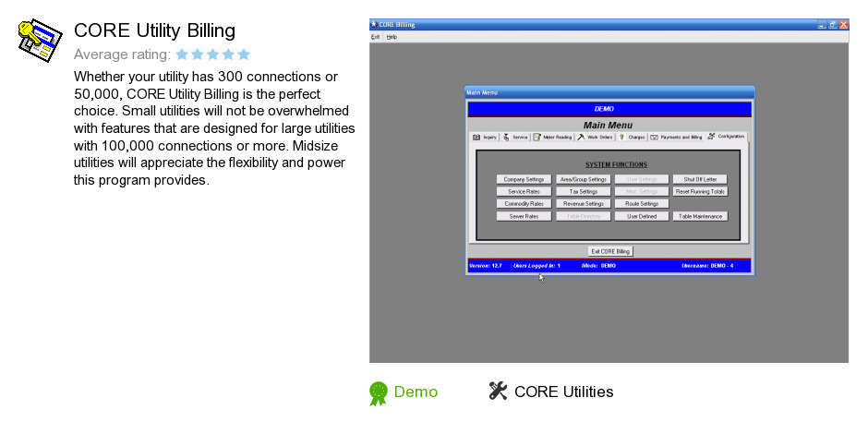Click the Work Orders hammer icon
The image size is (868, 434).
click(x=581, y=137)
